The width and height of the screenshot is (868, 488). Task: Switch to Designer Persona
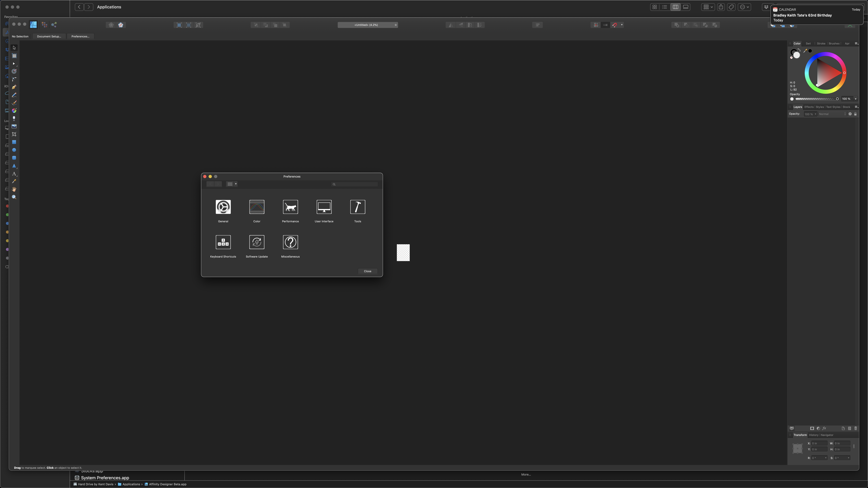coord(33,25)
